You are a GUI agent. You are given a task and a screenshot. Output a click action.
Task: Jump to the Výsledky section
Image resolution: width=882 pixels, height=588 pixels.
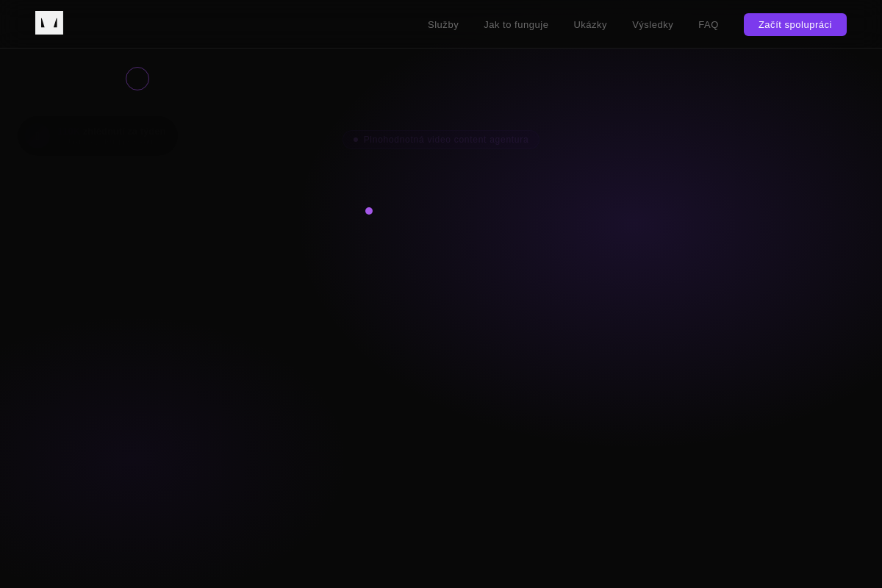tap(653, 24)
